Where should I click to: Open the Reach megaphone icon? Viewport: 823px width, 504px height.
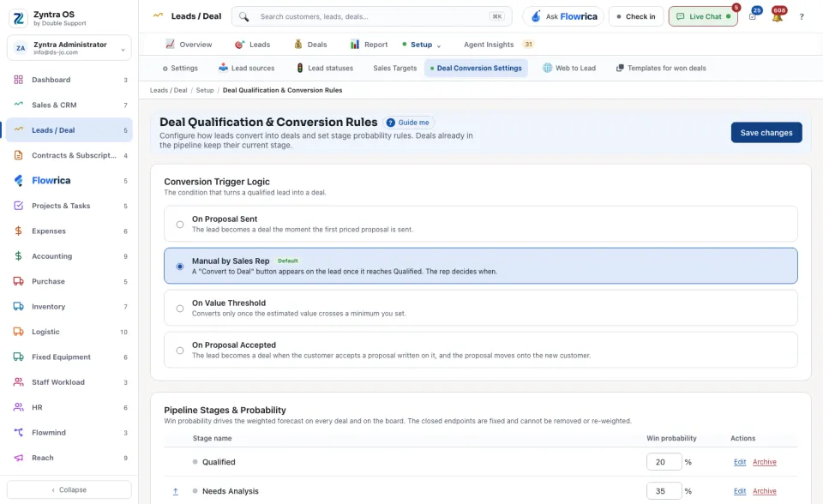[x=18, y=458]
